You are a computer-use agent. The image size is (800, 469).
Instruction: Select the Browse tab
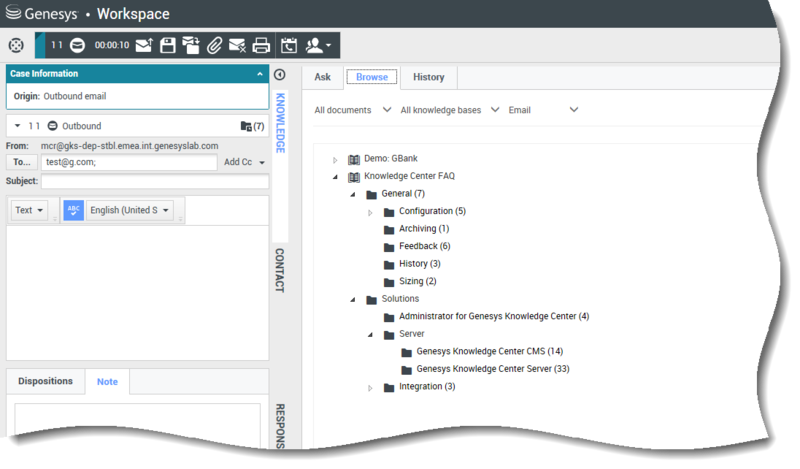(x=371, y=77)
